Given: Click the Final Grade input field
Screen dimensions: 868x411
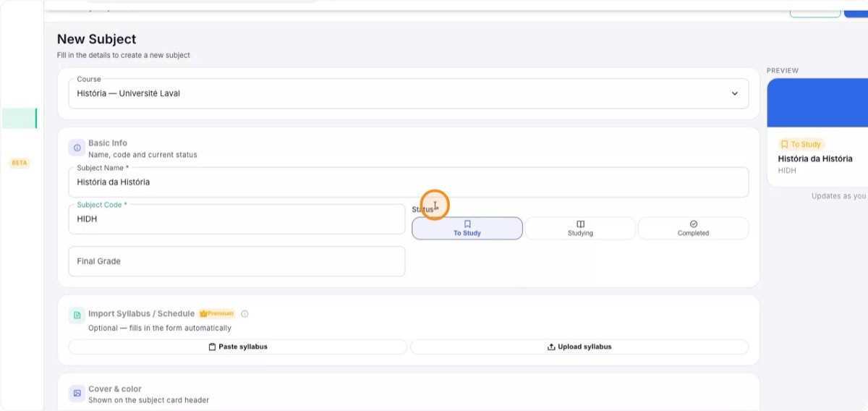Looking at the screenshot, I should 237,261.
